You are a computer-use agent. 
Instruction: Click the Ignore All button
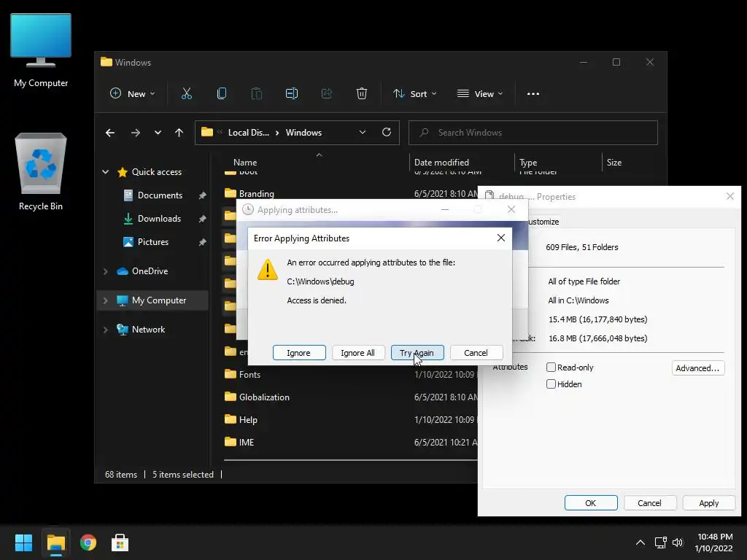coord(358,353)
